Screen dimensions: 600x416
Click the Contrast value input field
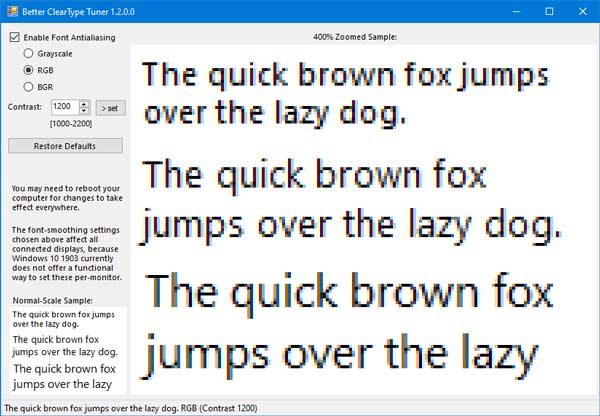[x=65, y=107]
